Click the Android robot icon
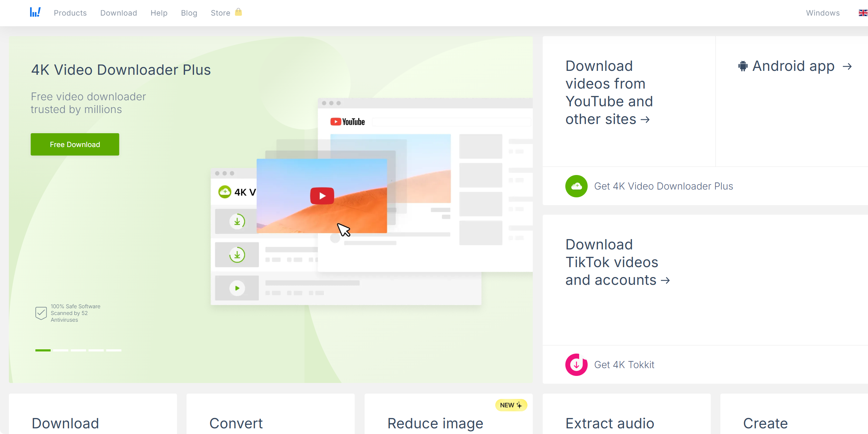Screen dimensions: 868x434 click(x=743, y=66)
